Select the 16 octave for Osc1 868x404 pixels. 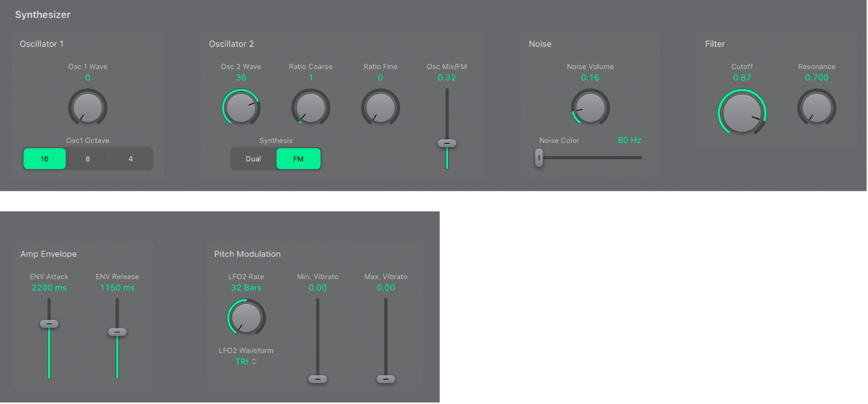coord(44,158)
